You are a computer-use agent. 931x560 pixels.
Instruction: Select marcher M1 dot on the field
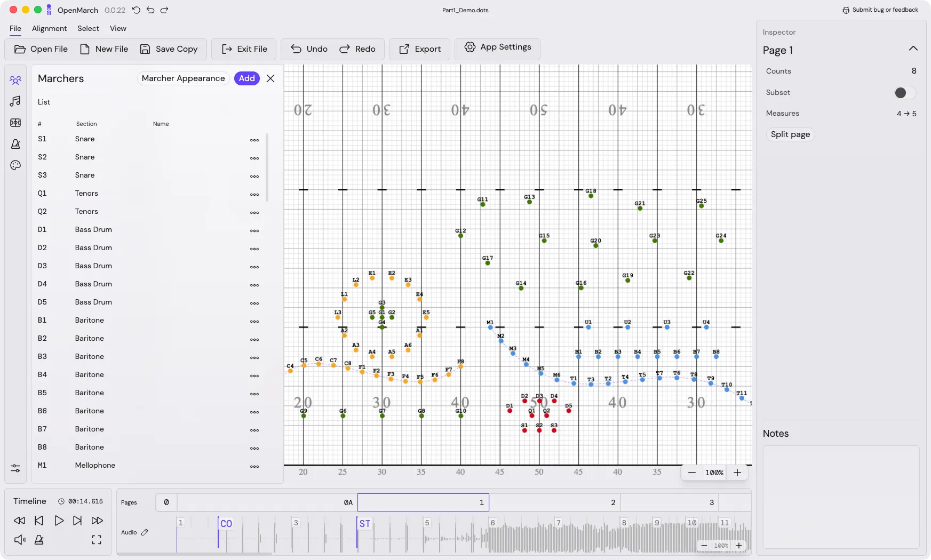pos(490,327)
